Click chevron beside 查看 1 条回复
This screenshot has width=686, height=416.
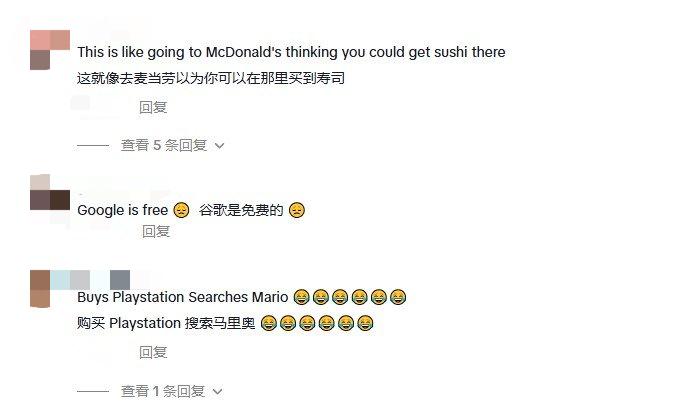(x=217, y=392)
